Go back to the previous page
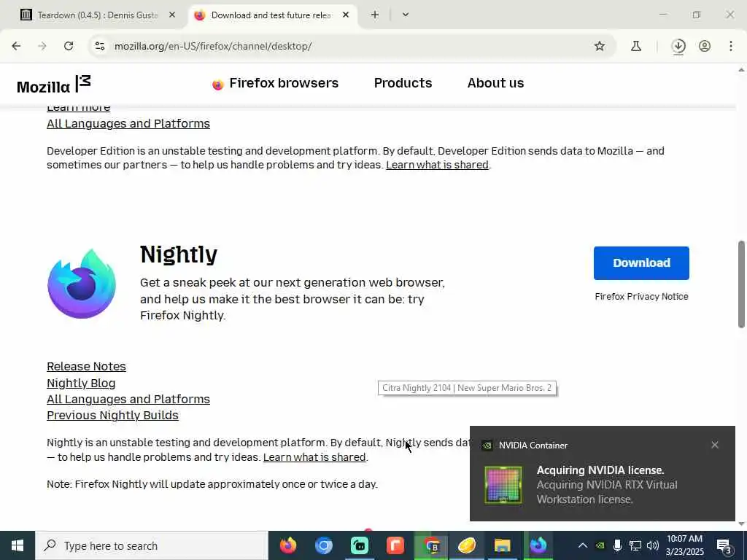The width and height of the screenshot is (747, 560). coord(16,46)
